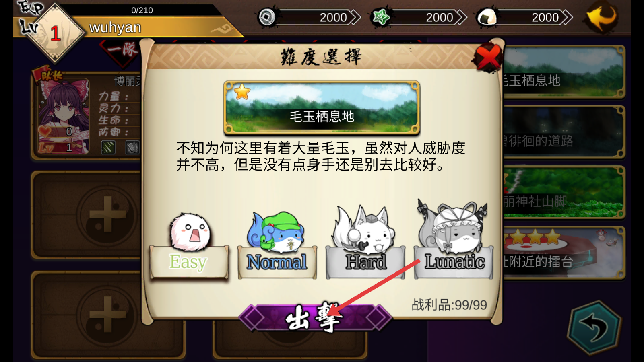Expand the rice ball amount arrow
Image resolution: width=644 pixels, height=362 pixels.
click(567, 17)
